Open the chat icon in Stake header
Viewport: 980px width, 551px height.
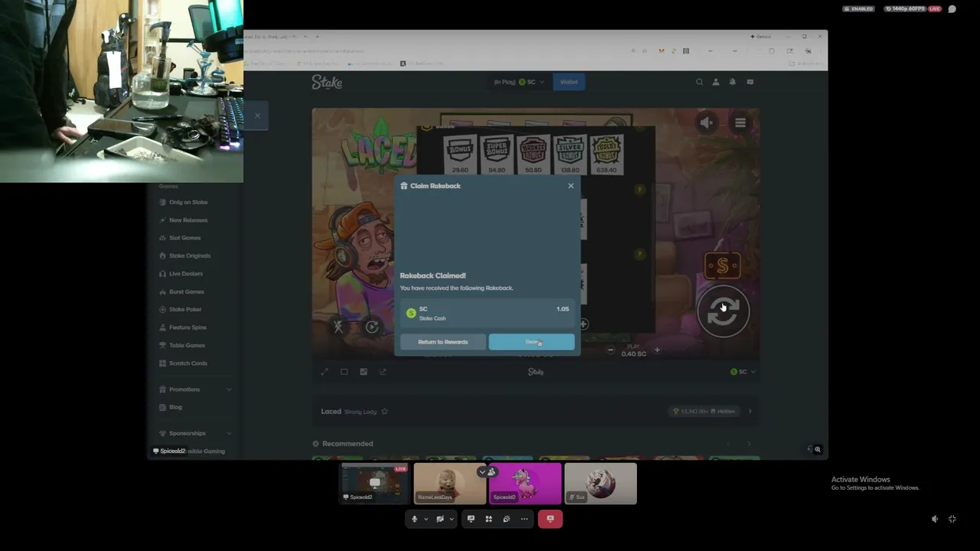[x=750, y=82]
